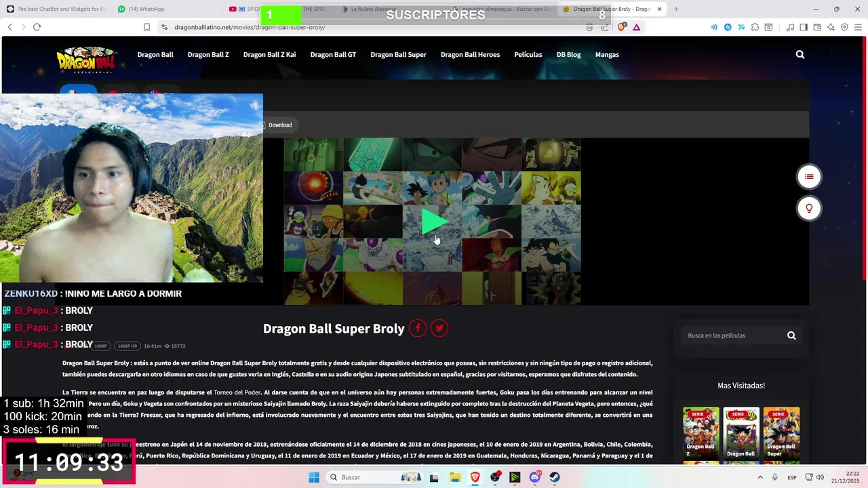The width and height of the screenshot is (868, 488).
Task: Share movie on Facebook icon
Action: pos(418,328)
